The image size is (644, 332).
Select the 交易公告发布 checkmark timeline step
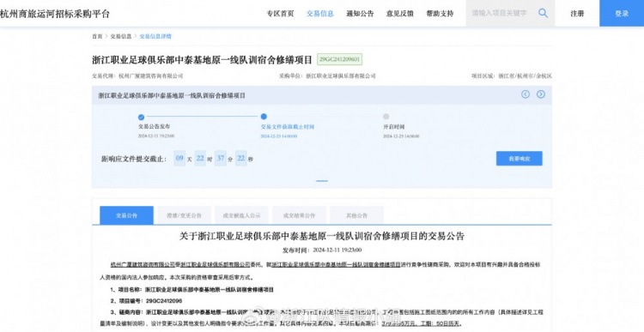pos(142,117)
